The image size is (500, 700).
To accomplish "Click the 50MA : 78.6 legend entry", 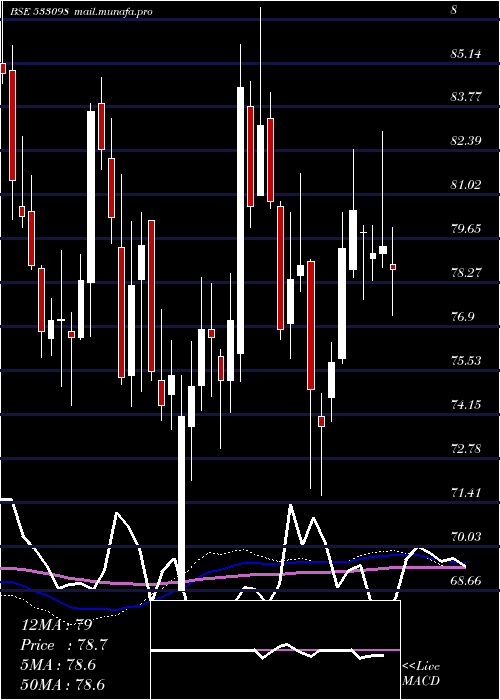I will point(62,685).
